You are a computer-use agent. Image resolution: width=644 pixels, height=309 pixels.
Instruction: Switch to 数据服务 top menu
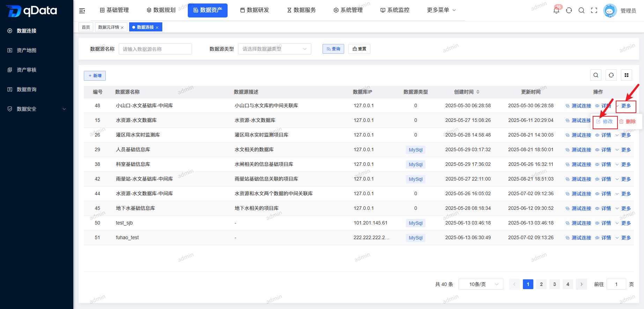(x=301, y=10)
